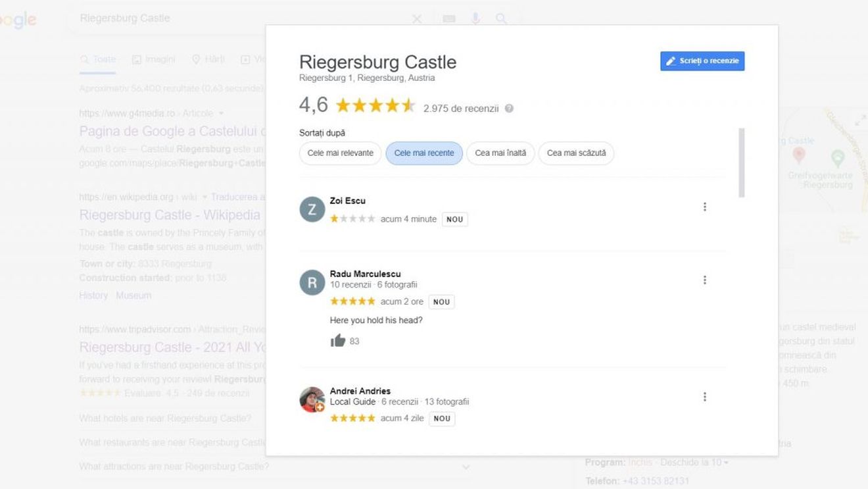
Task: Click the search magnifier icon in search bar
Action: coord(501,18)
